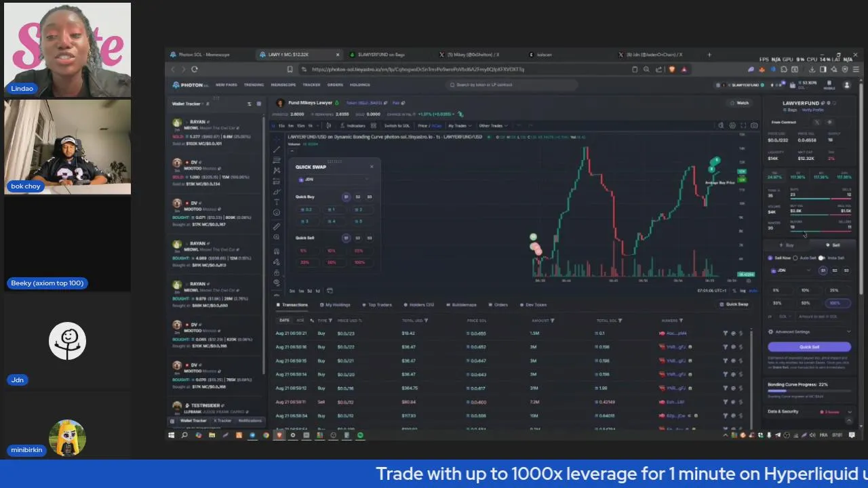Click the TYPE column filter icon
The image size is (868, 488).
point(331,321)
